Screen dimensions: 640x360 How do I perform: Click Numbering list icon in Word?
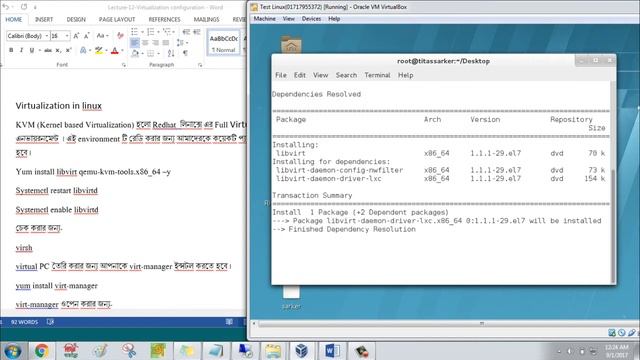pos(151,32)
